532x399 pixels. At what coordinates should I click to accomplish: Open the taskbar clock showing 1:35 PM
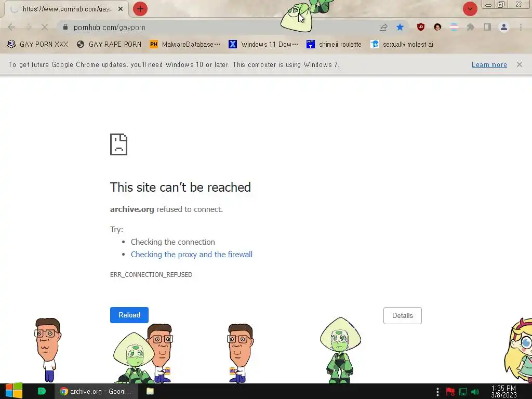point(504,392)
